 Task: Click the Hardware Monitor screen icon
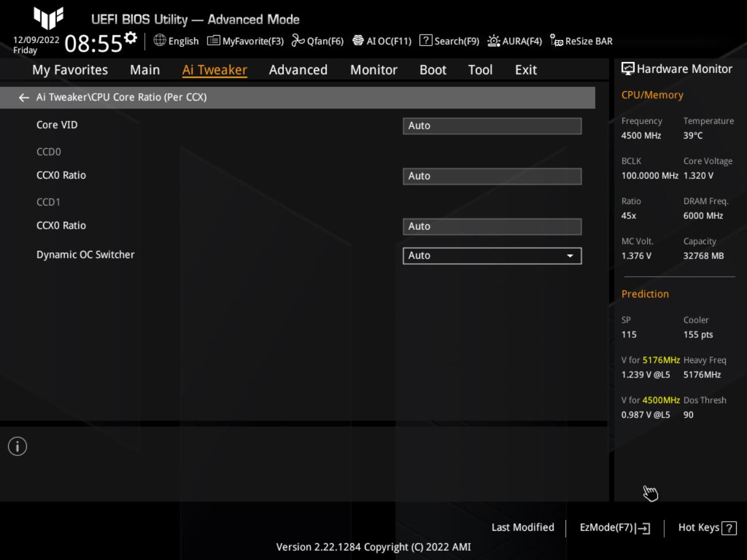(x=628, y=69)
